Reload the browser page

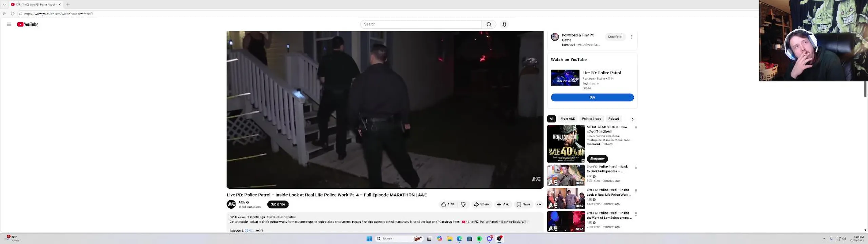click(x=13, y=14)
